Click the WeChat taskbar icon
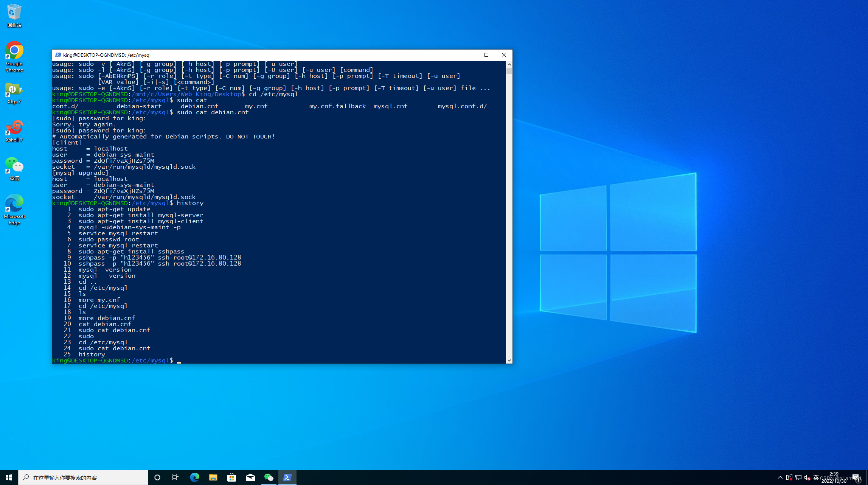868x485 pixels. pyautogui.click(x=269, y=477)
